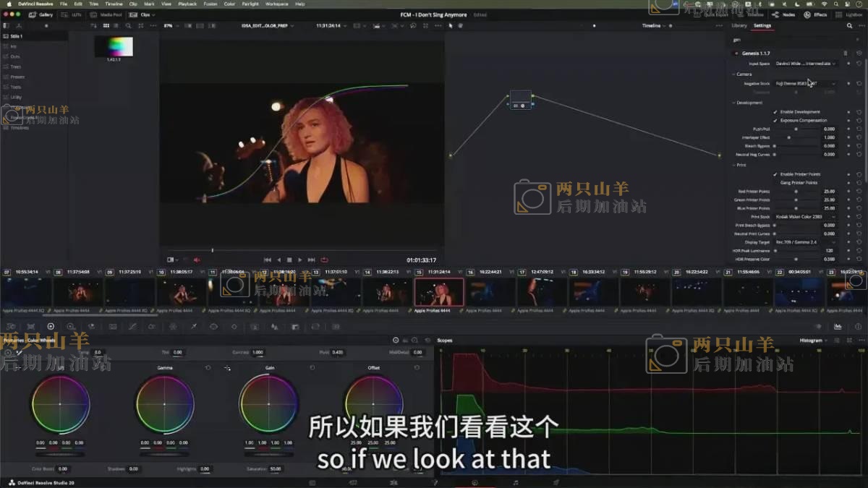Click the search icon in Effects settings

point(850,26)
